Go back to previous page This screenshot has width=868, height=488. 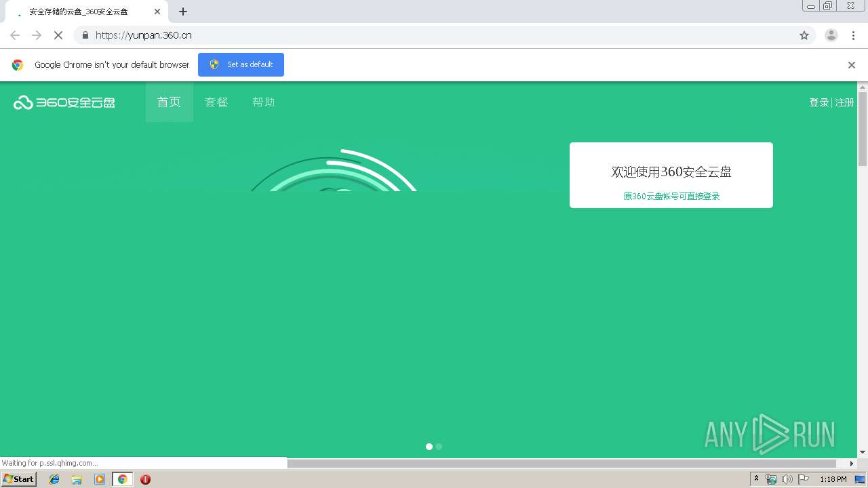point(15,35)
